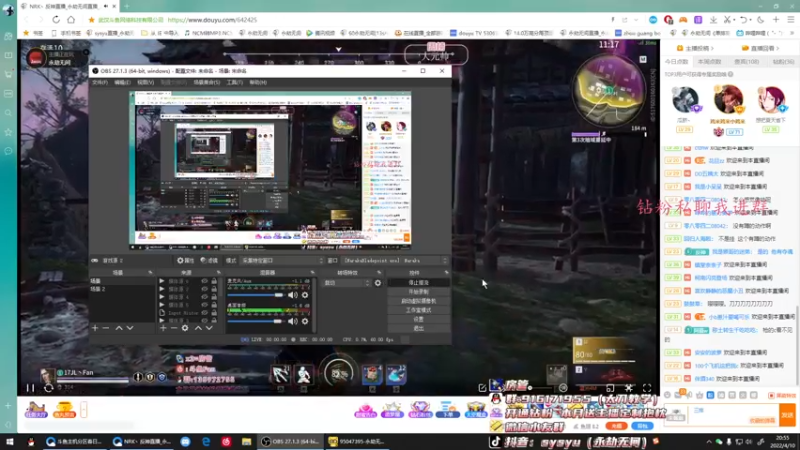The image size is (800, 450).
Task: Open the OBS Tools (T) menu
Action: tap(235, 82)
